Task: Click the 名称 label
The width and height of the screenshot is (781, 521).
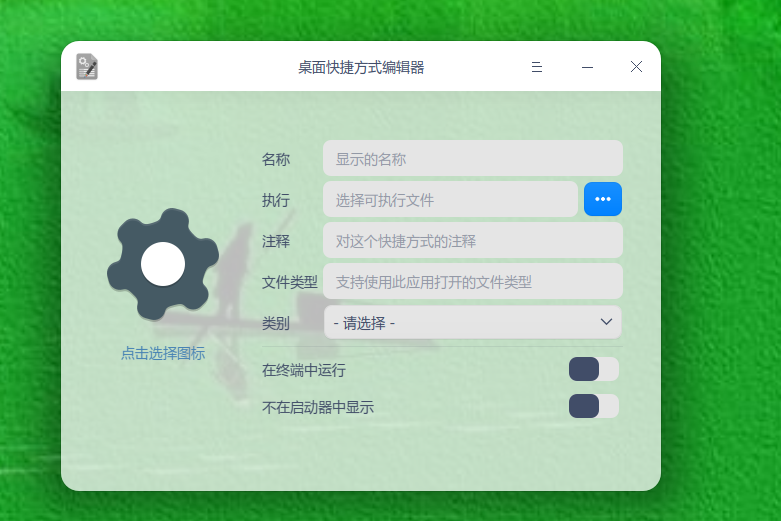Action: click(276, 159)
